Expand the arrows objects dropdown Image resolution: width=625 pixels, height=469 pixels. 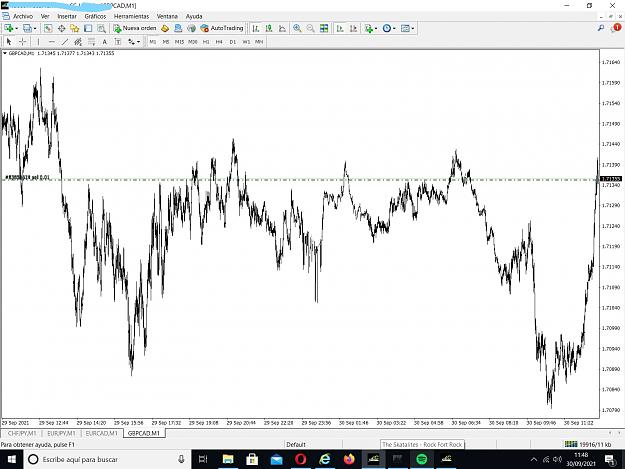138,41
